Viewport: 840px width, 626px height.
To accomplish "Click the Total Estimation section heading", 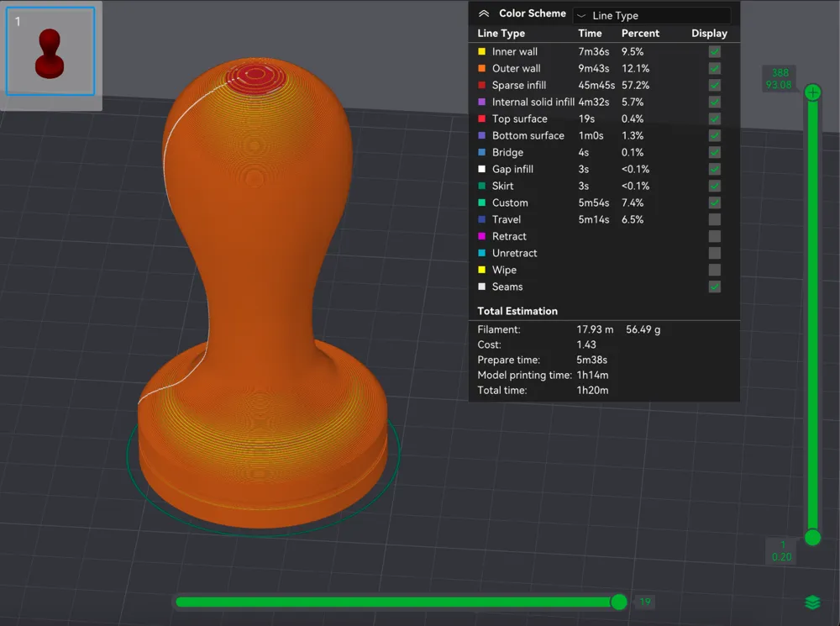I will click(517, 311).
